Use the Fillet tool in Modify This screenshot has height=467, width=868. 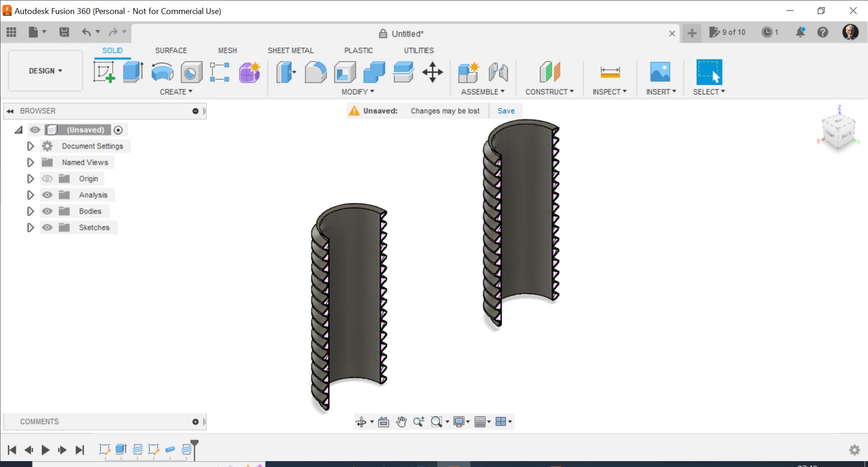(315, 72)
